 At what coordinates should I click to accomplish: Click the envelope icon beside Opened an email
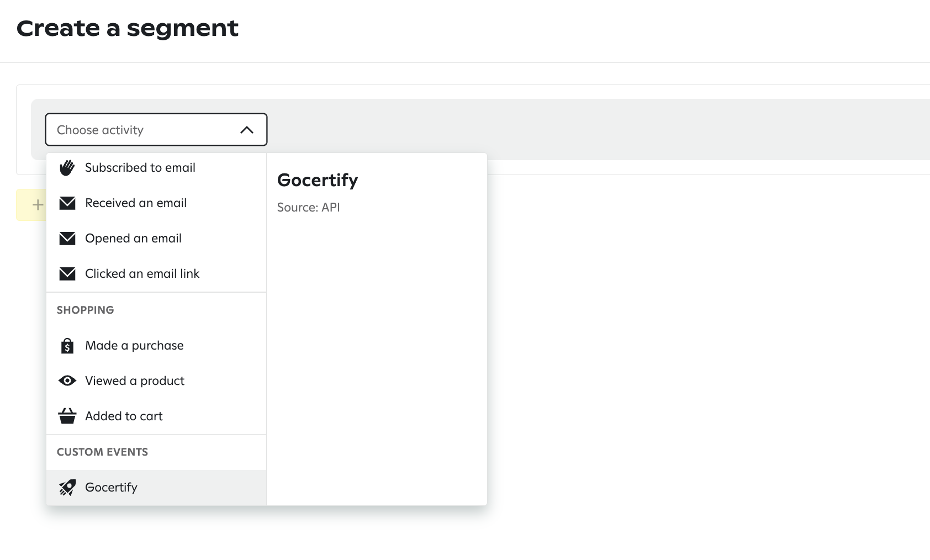click(x=67, y=239)
